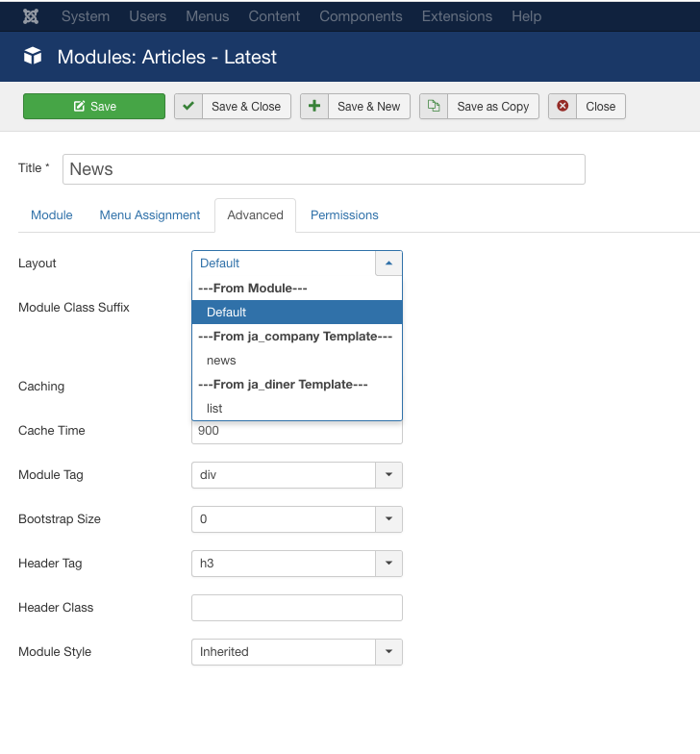The image size is (700, 754).
Task: Expand the Module Tag dropdown
Action: pos(388,475)
